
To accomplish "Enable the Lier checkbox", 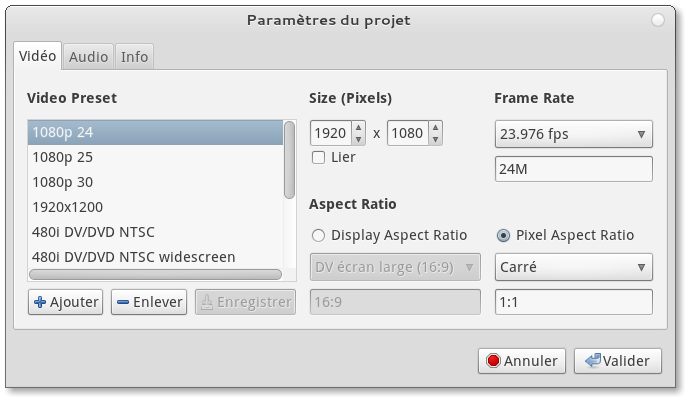I will (318, 157).
